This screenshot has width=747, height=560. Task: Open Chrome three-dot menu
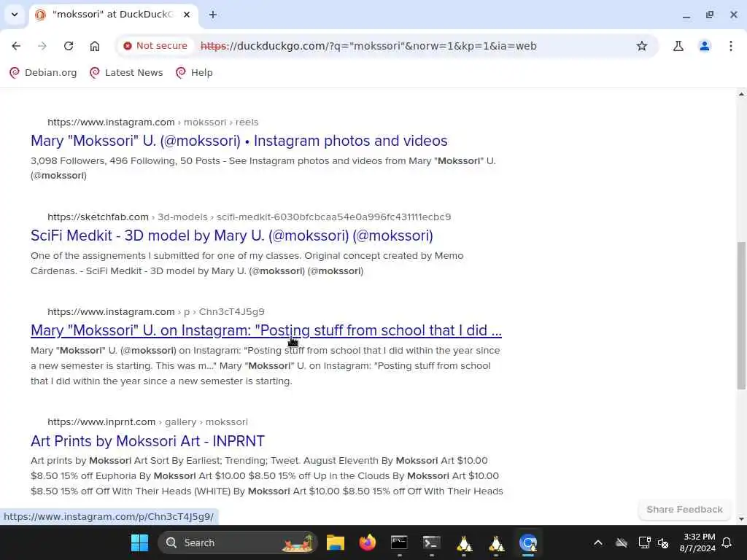click(x=731, y=46)
